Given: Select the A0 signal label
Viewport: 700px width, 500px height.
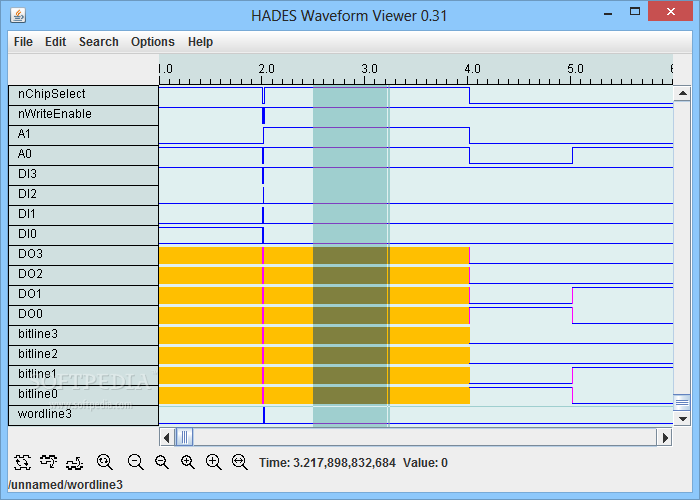Looking at the screenshot, I should [83, 155].
